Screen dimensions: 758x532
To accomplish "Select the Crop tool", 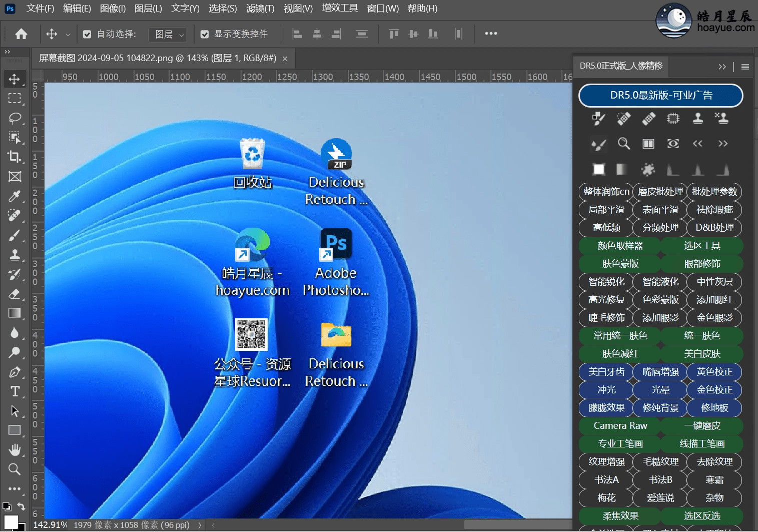I will coord(15,157).
